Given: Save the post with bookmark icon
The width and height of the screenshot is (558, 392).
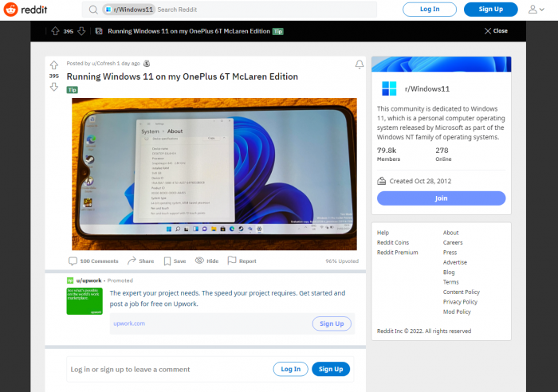Looking at the screenshot, I should (x=175, y=261).
